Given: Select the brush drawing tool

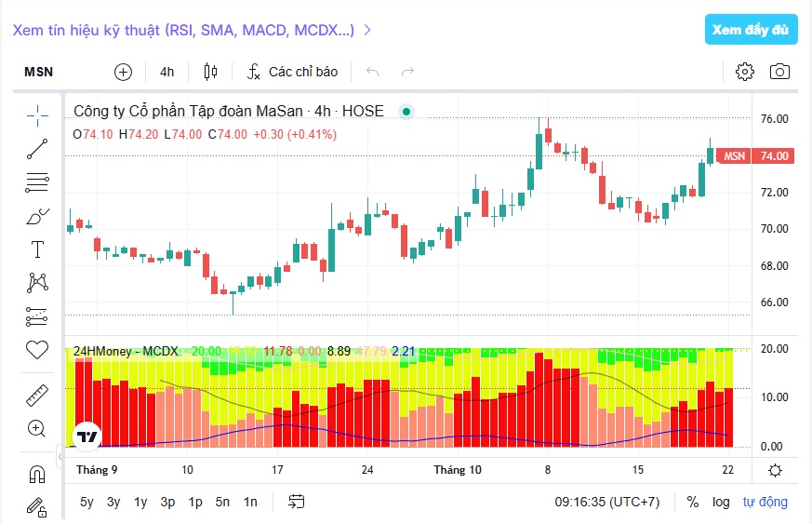Looking at the screenshot, I should [x=37, y=216].
